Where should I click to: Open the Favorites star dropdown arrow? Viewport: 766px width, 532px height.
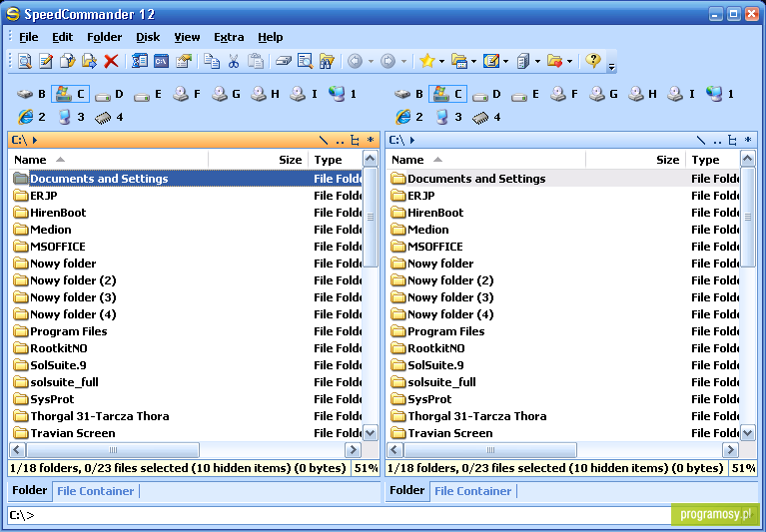[441, 62]
